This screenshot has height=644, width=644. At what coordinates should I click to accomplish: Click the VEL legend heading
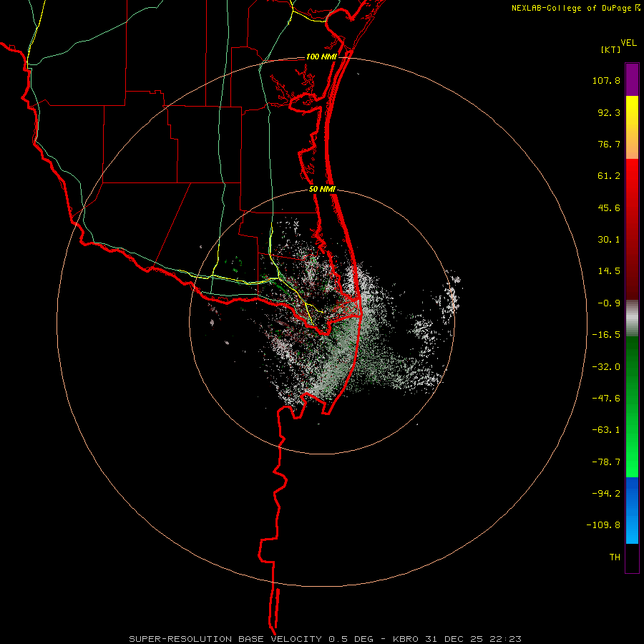pyautogui.click(x=628, y=42)
